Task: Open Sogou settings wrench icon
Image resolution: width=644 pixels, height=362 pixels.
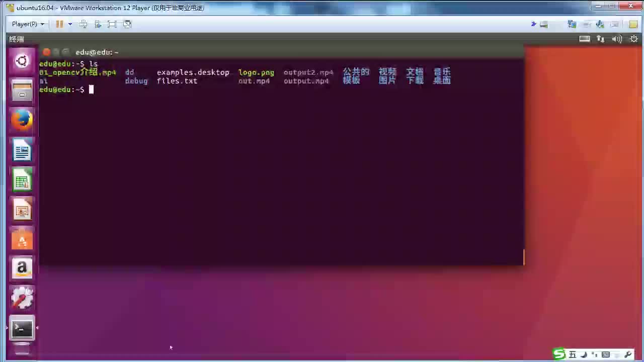Action: pos(628,355)
